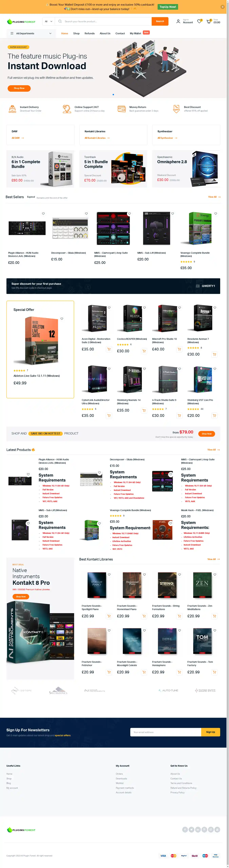229x868 pixels.
Task: Open the All category search dropdown
Action: 49,21
